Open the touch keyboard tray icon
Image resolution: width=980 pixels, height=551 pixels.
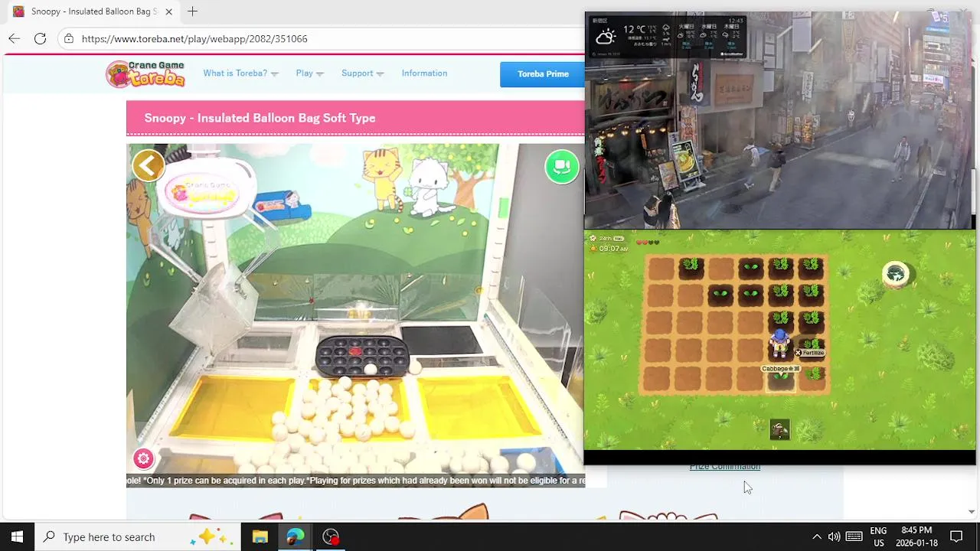pos(854,536)
